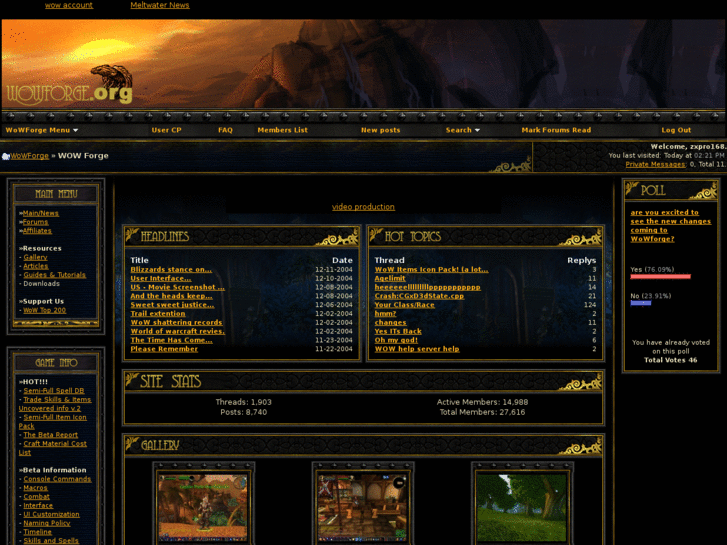Open hot topic 'Crash:CGxD3dState.cpp'
This screenshot has width=727, height=545.
tap(419, 296)
